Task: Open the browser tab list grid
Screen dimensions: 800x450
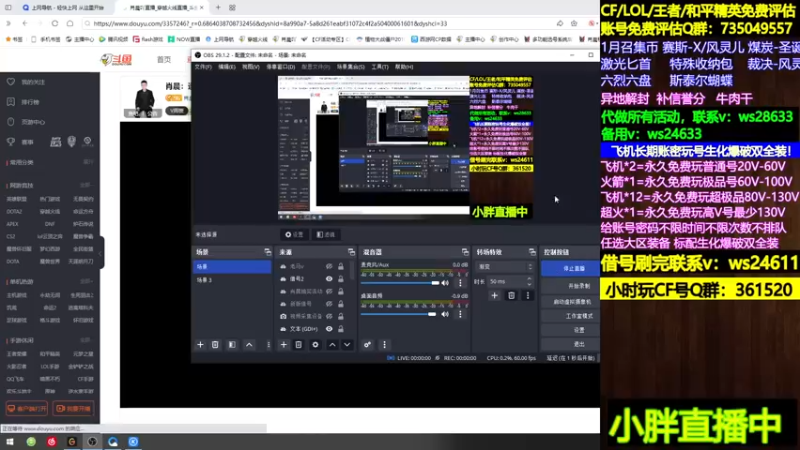Action: 232,8
